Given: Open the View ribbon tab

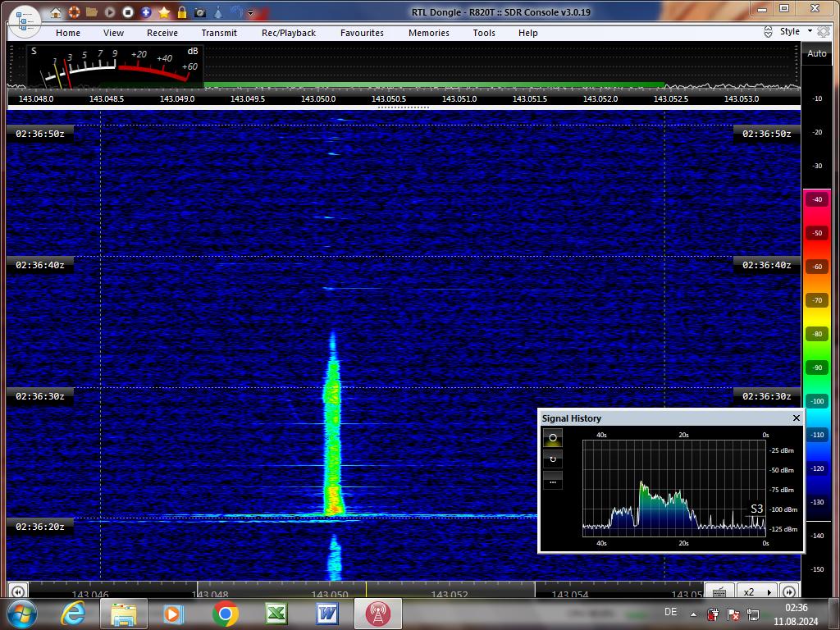Looking at the screenshot, I should pyautogui.click(x=113, y=33).
